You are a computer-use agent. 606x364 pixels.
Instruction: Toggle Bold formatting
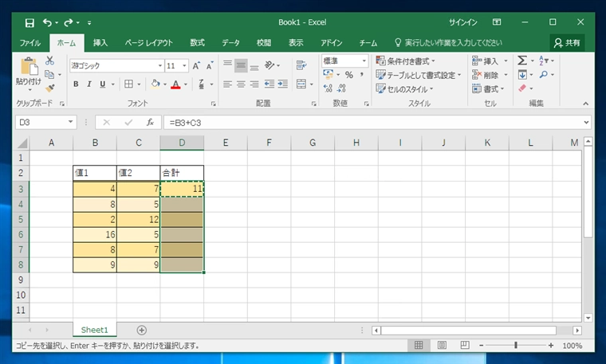point(76,84)
